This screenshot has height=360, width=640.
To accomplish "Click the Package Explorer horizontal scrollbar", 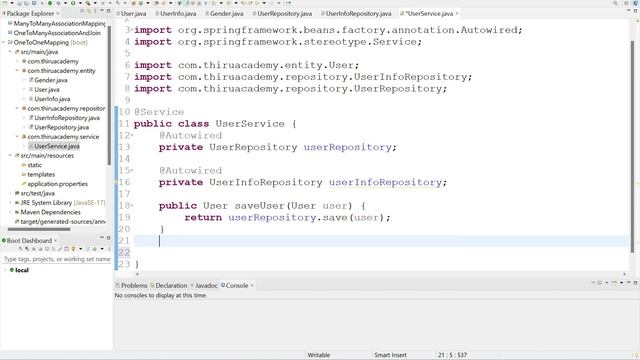I will coord(39,229).
